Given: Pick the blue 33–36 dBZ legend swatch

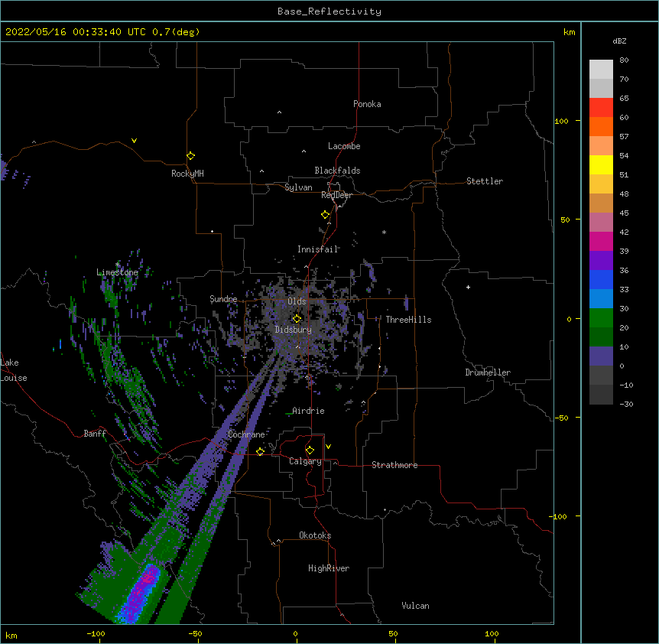Looking at the screenshot, I should tap(601, 279).
